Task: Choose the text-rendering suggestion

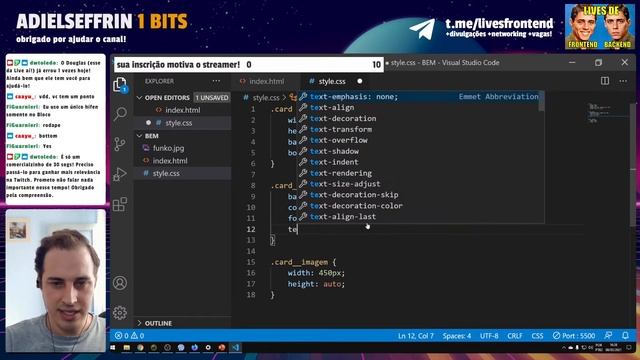Action: (418, 173)
